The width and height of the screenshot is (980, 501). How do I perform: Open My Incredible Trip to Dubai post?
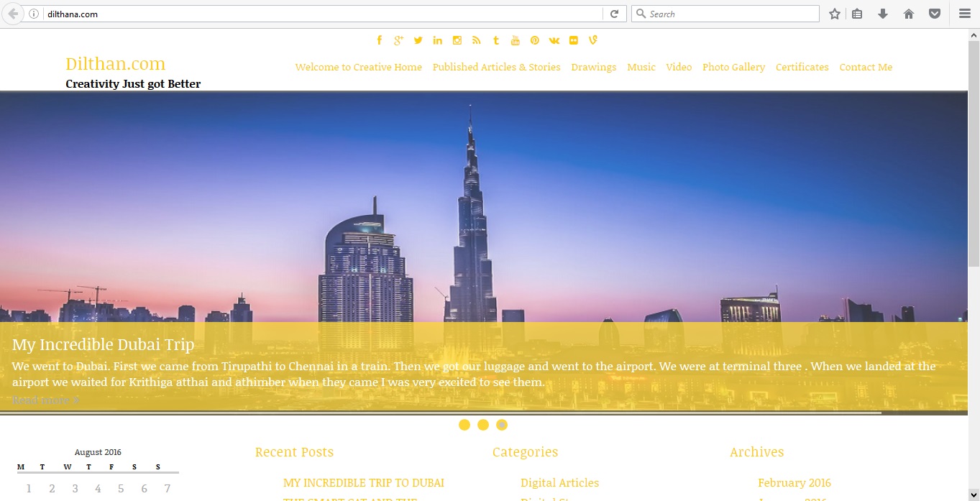click(x=363, y=482)
